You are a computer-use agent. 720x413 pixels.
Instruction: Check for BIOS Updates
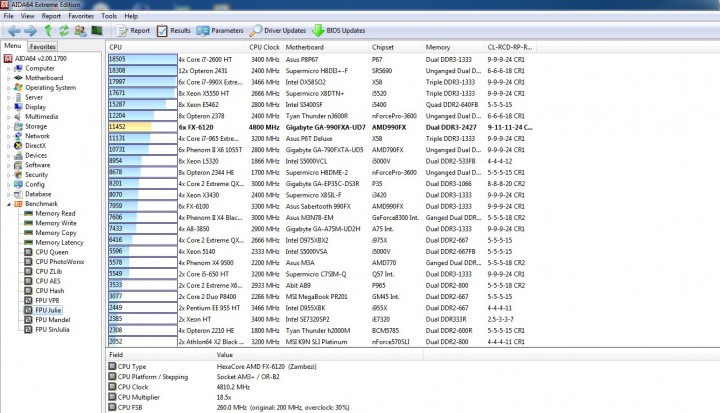tap(339, 31)
